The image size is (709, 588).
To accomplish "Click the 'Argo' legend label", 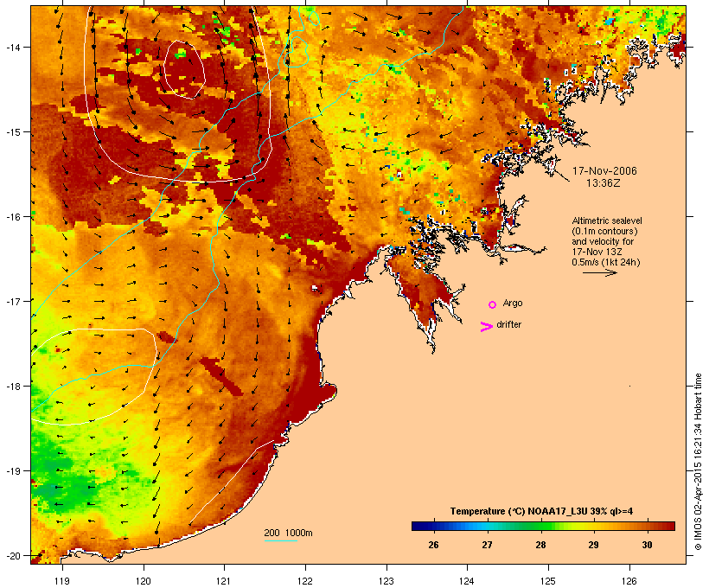I will pos(513,303).
